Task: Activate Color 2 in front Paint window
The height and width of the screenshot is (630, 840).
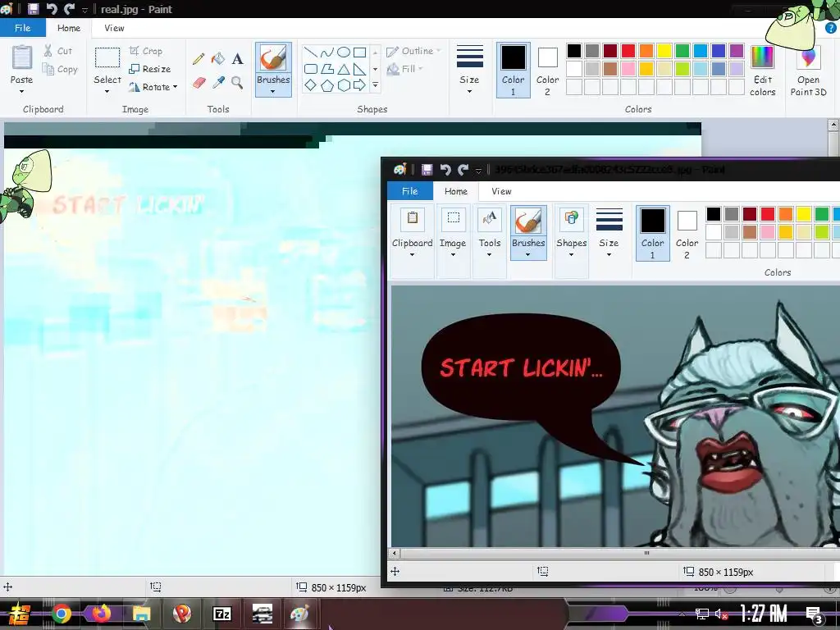Action: click(x=687, y=233)
